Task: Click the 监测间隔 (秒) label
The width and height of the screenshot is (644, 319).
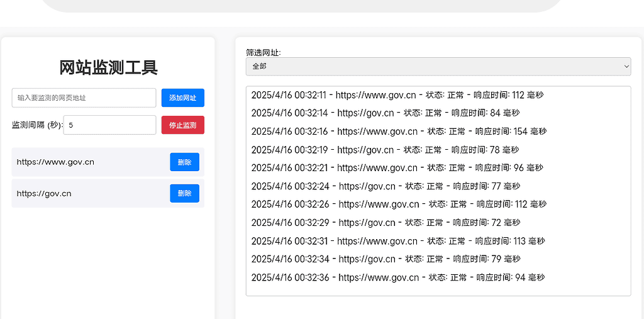Action: [x=37, y=125]
